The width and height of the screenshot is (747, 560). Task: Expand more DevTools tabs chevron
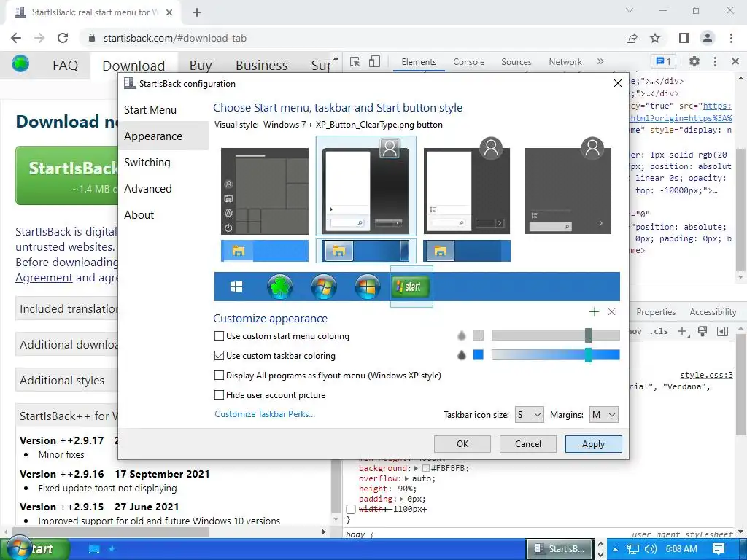600,61
